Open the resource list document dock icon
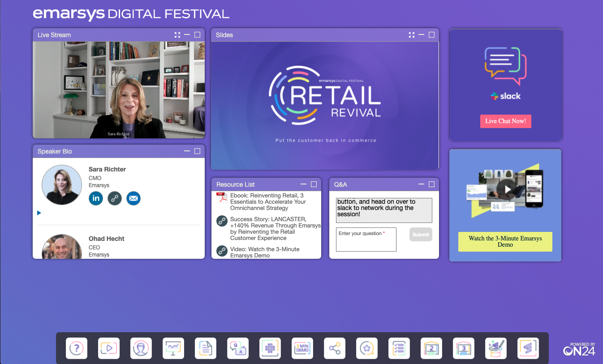 click(206, 348)
